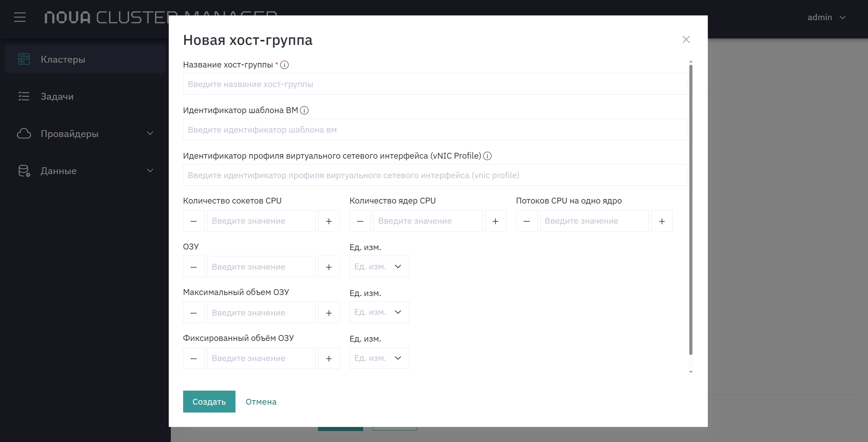Screen dimensions: 868x442
Task: Increase Количество сокетов CPU value
Action: point(329,221)
